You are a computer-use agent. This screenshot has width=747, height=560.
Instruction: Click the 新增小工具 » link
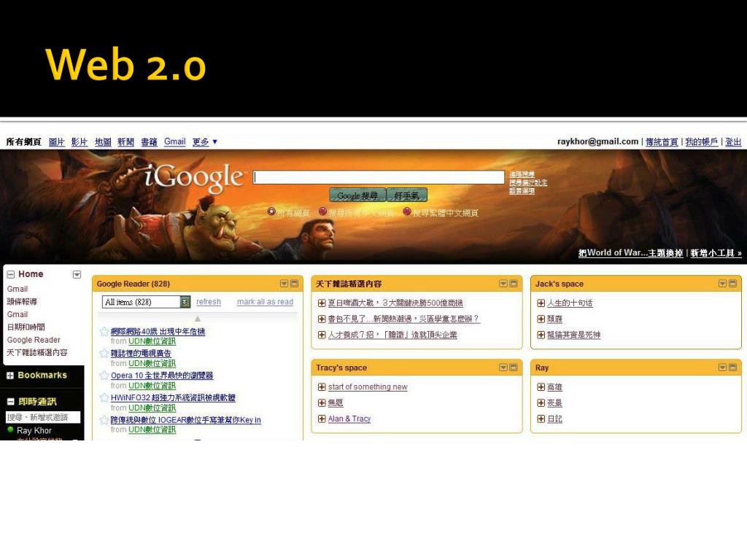716,253
